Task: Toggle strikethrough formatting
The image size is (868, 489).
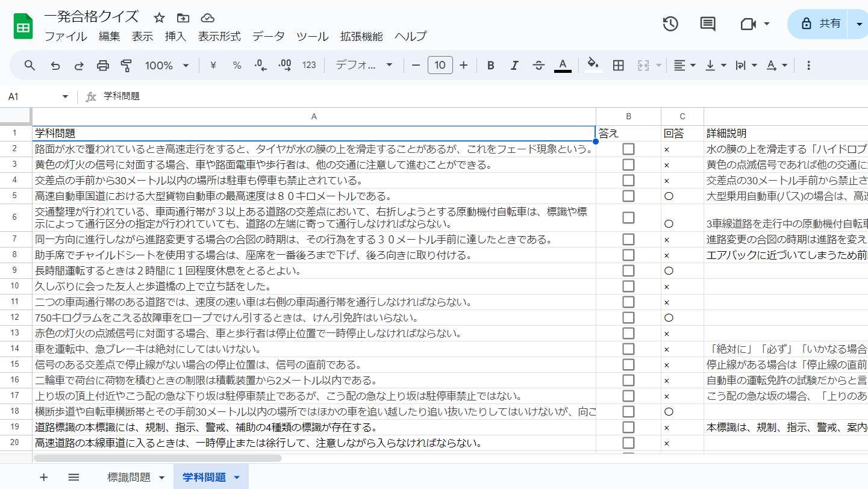Action: click(539, 65)
